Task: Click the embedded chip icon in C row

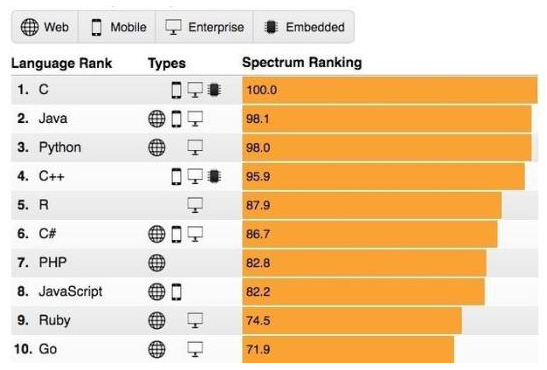Action: point(214,90)
